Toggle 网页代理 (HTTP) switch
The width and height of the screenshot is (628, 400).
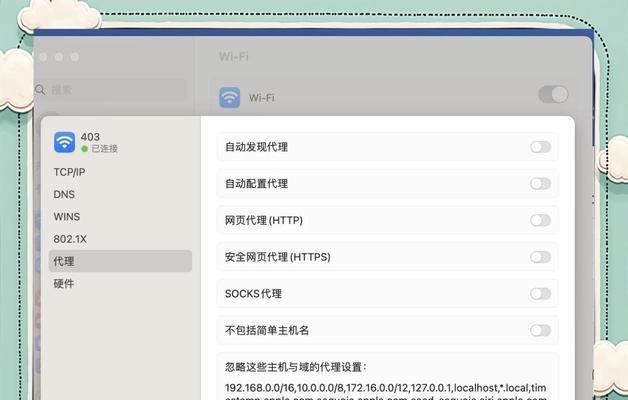tap(540, 220)
